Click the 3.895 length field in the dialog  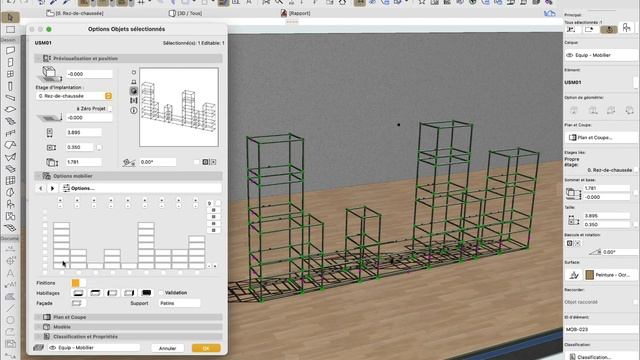click(84, 133)
